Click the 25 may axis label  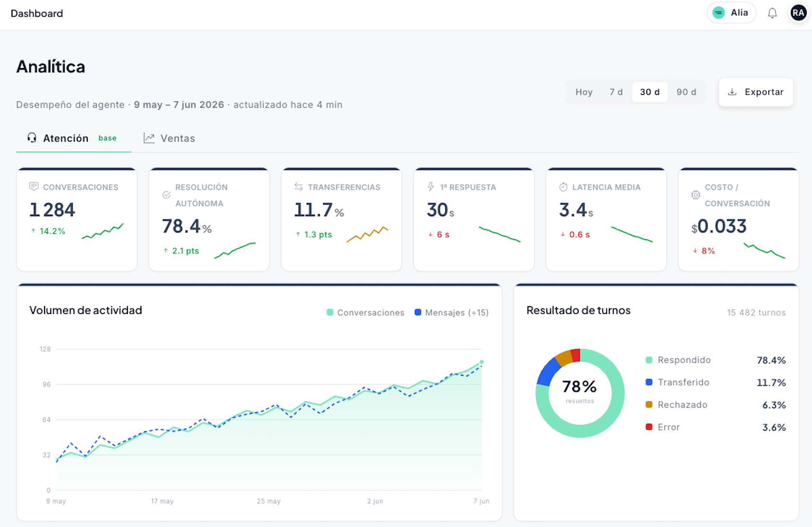[x=268, y=501]
